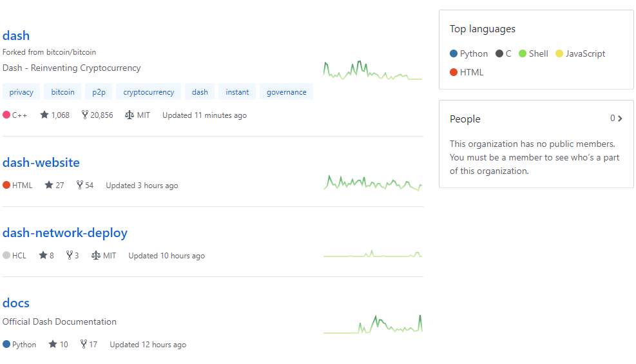View the dash commit activity graph

pos(372,70)
